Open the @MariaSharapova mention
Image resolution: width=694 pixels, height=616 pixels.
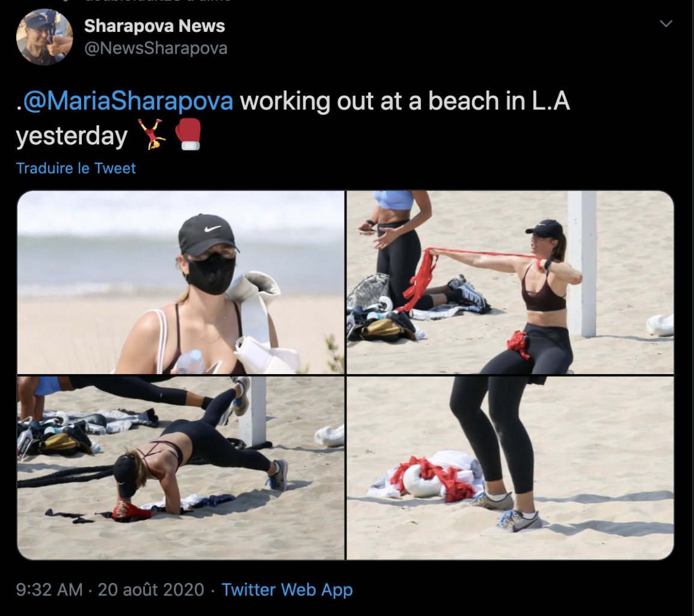[128, 101]
